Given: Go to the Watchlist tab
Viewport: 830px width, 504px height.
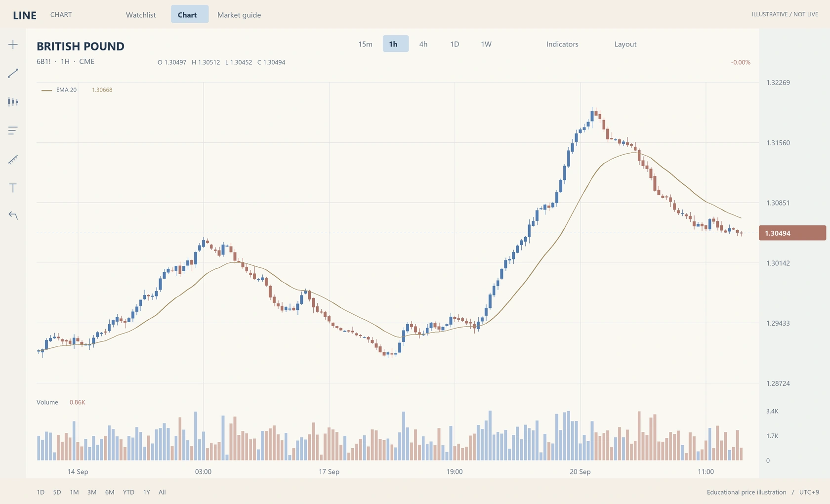Looking at the screenshot, I should 141,15.
